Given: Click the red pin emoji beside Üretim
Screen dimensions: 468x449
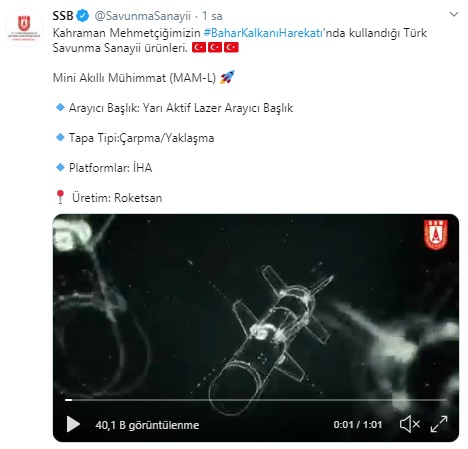Looking at the screenshot, I should 60,197.
